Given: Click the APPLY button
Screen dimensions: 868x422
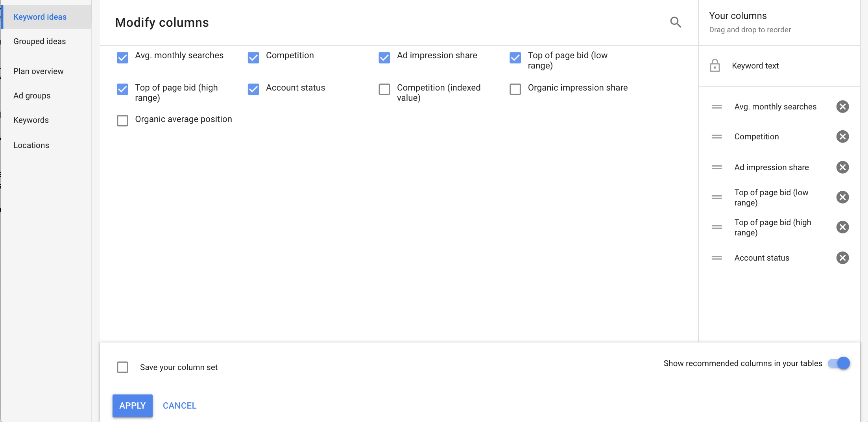Looking at the screenshot, I should point(132,405).
